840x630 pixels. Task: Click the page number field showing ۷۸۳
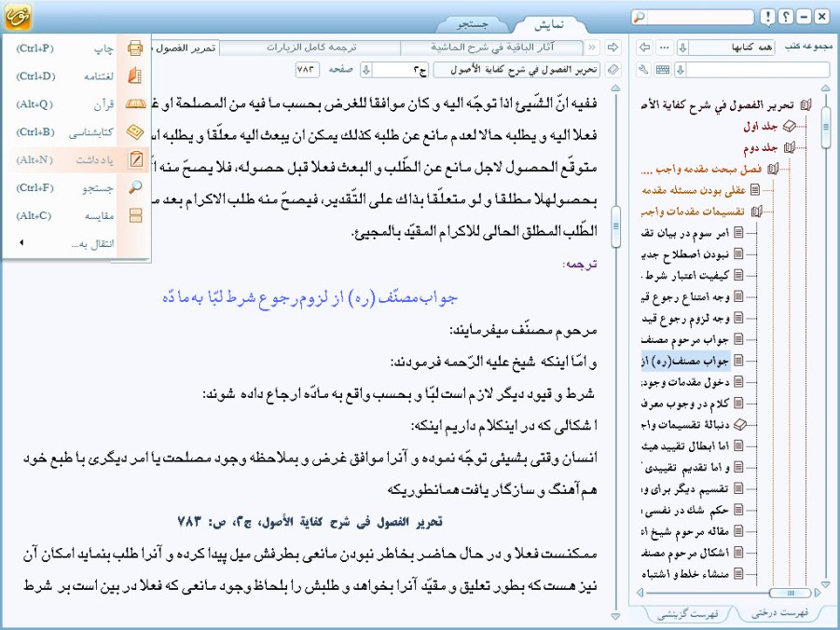[x=307, y=70]
